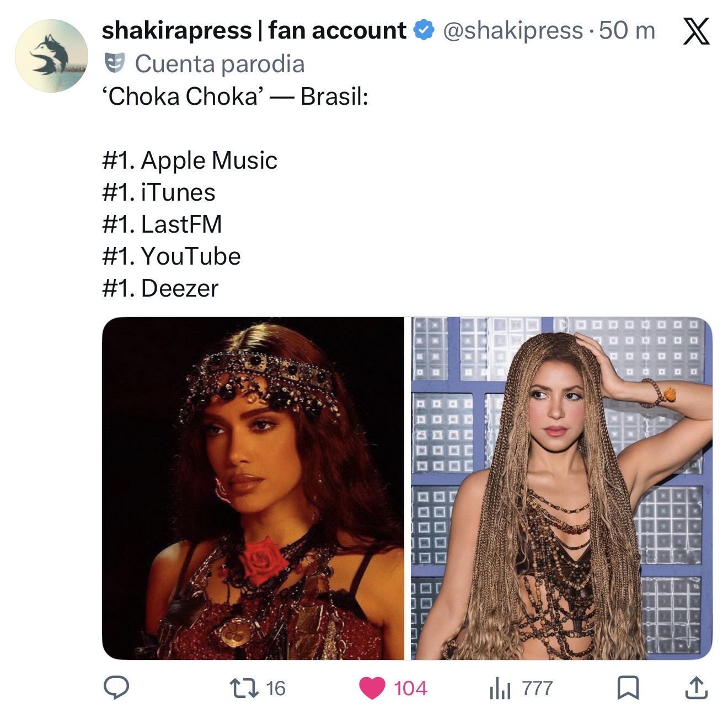Click the 16 reposts count
The width and height of the screenshot is (728, 720).
click(275, 688)
